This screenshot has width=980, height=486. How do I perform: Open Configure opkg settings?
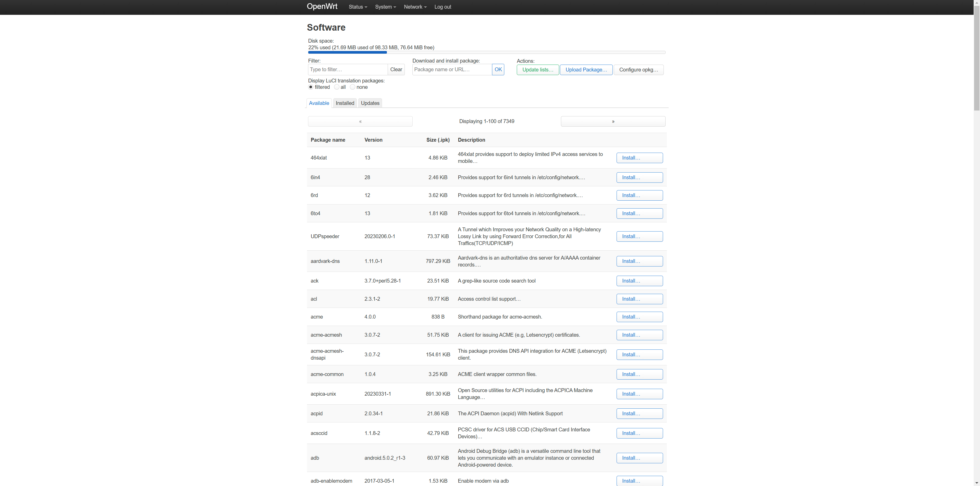[x=638, y=70]
